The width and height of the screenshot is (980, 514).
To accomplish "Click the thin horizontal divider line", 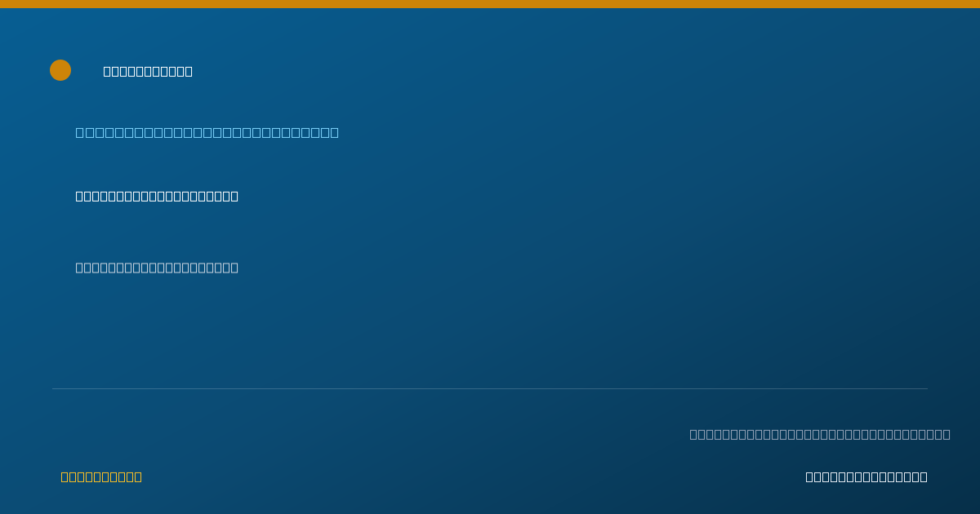I will (490, 388).
